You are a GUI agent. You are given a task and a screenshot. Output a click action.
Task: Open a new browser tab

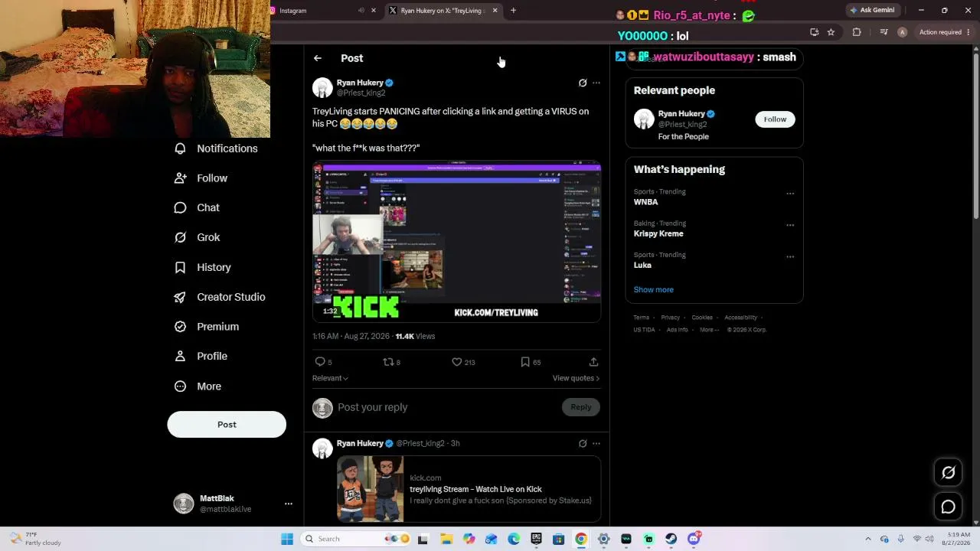(513, 11)
